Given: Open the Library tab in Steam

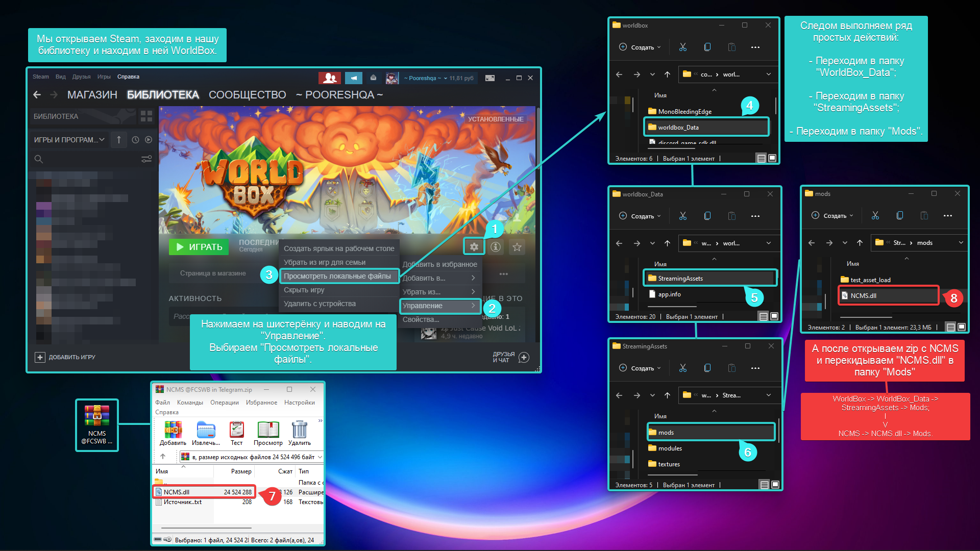Looking at the screenshot, I should 163,95.
